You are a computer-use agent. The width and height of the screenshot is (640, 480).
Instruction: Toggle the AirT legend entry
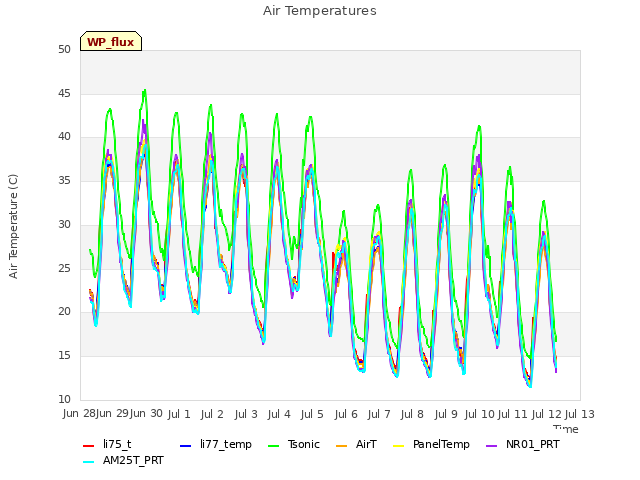(x=356, y=444)
